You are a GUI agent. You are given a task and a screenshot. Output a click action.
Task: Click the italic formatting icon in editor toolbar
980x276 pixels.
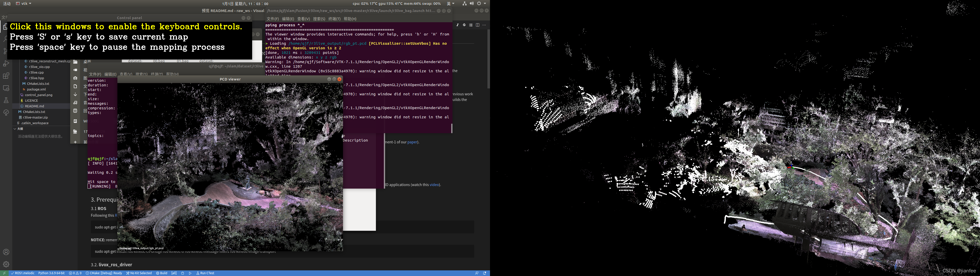(457, 25)
